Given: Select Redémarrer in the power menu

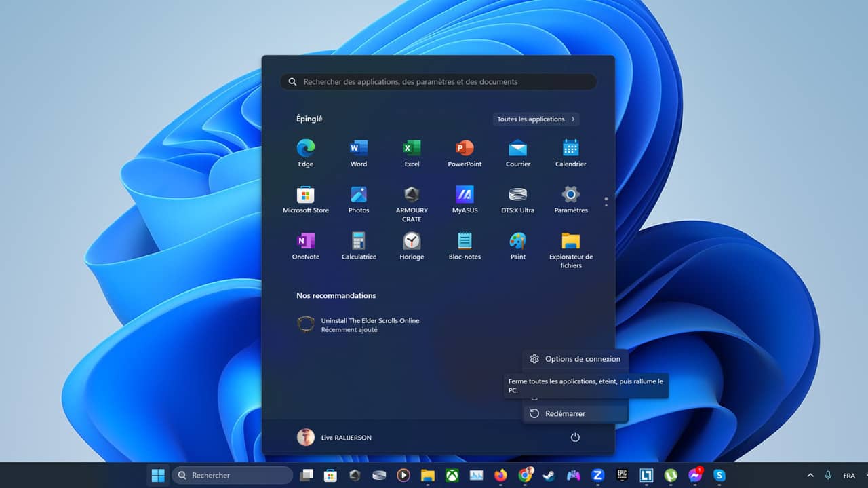Looking at the screenshot, I should point(576,413).
